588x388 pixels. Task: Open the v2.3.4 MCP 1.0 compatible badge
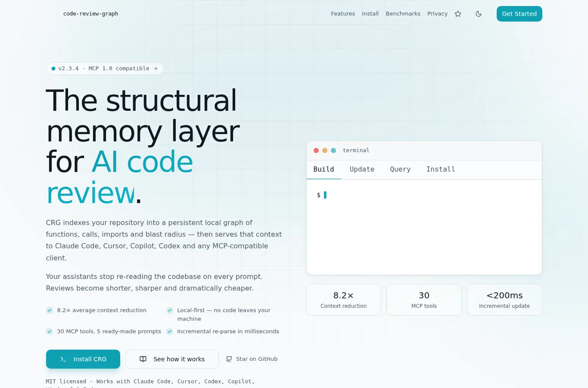105,68
